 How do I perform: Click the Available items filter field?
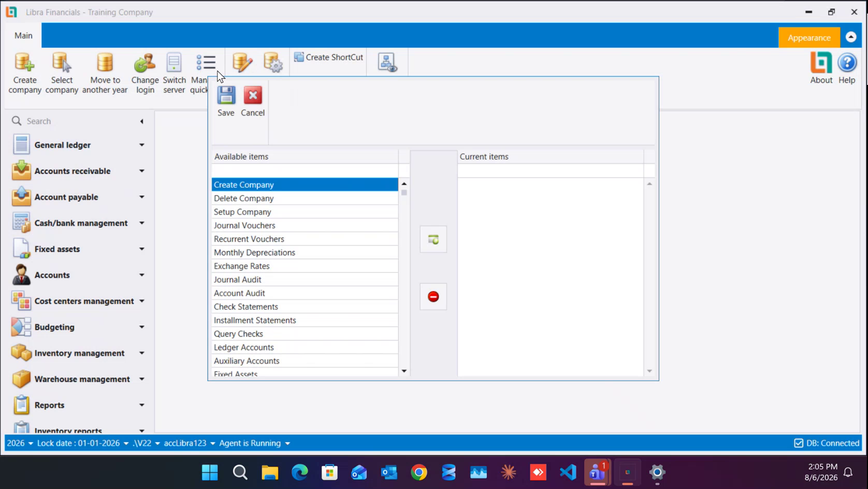[305, 170]
